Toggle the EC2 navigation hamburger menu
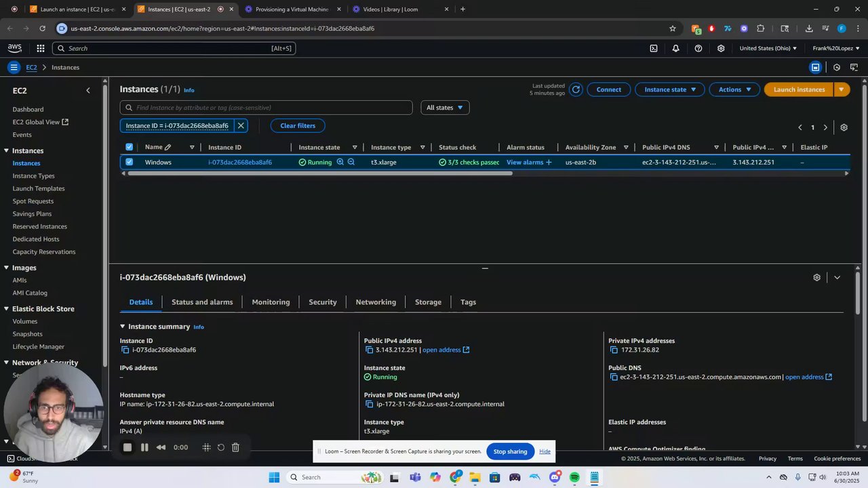 click(x=14, y=67)
